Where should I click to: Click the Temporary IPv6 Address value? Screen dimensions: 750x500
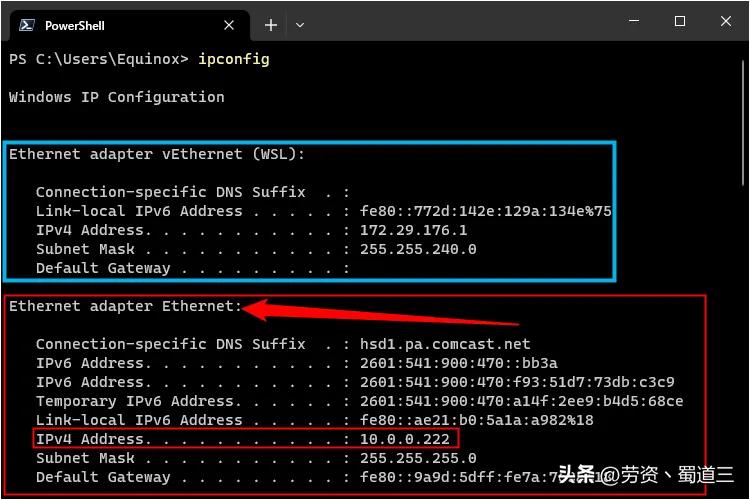tap(521, 401)
